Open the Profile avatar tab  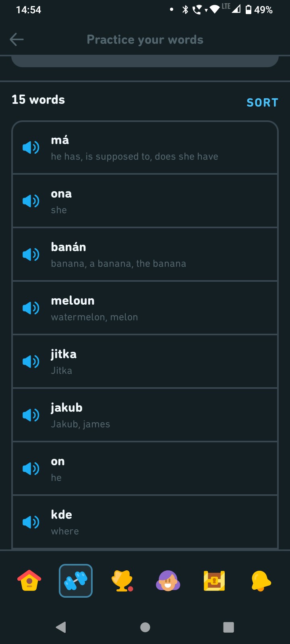click(x=168, y=581)
